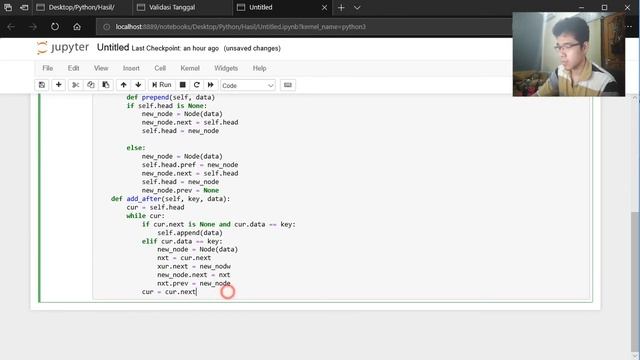Open the Help menu
The width and height of the screenshot is (640, 360).
(x=259, y=68)
